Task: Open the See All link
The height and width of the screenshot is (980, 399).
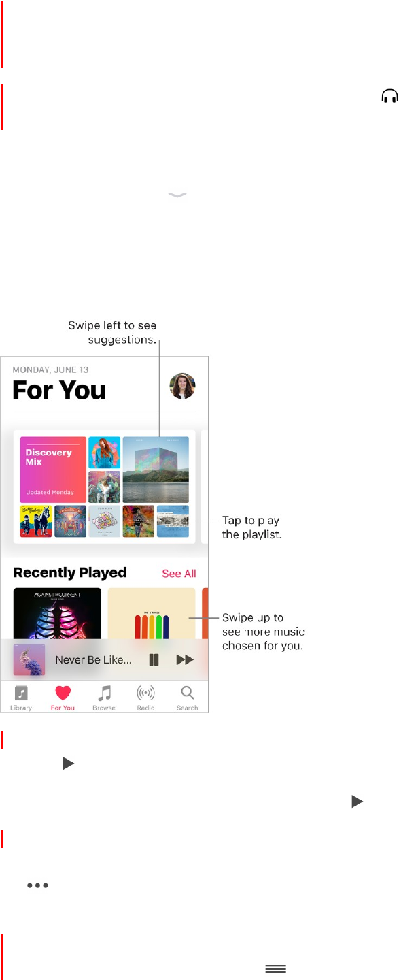Action: click(179, 574)
